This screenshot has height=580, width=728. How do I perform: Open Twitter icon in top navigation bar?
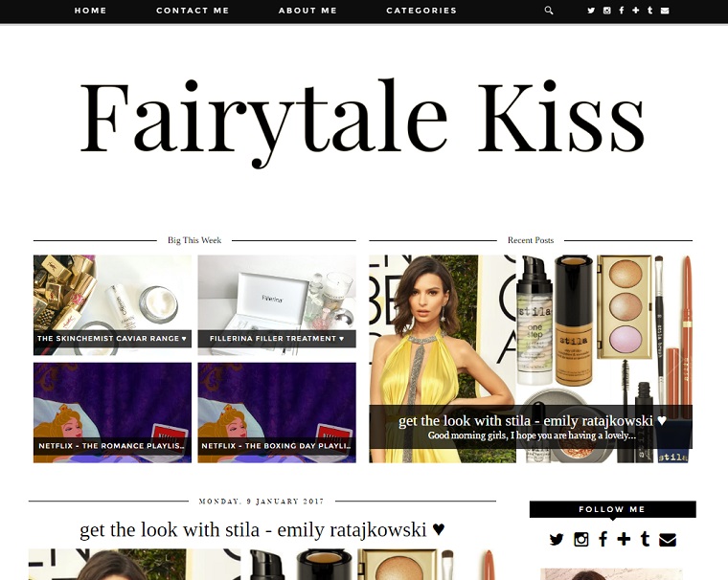click(x=591, y=11)
